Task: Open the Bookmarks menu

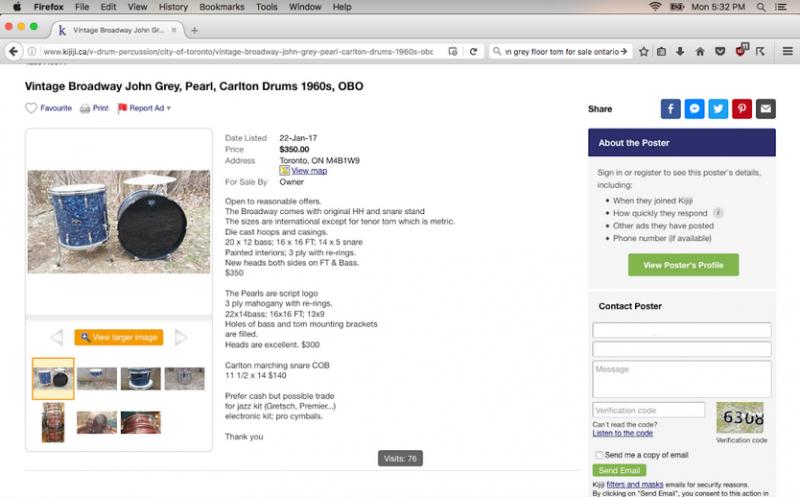Action: tap(220, 7)
